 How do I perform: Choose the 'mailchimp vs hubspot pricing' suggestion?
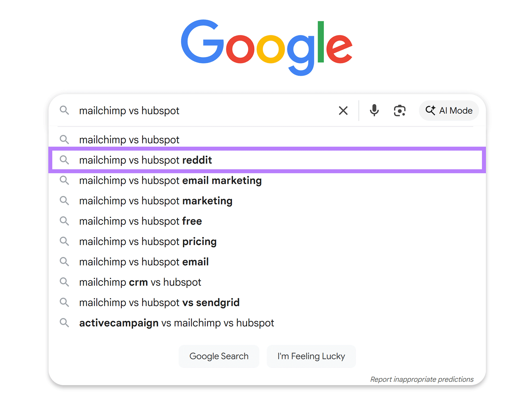click(148, 241)
